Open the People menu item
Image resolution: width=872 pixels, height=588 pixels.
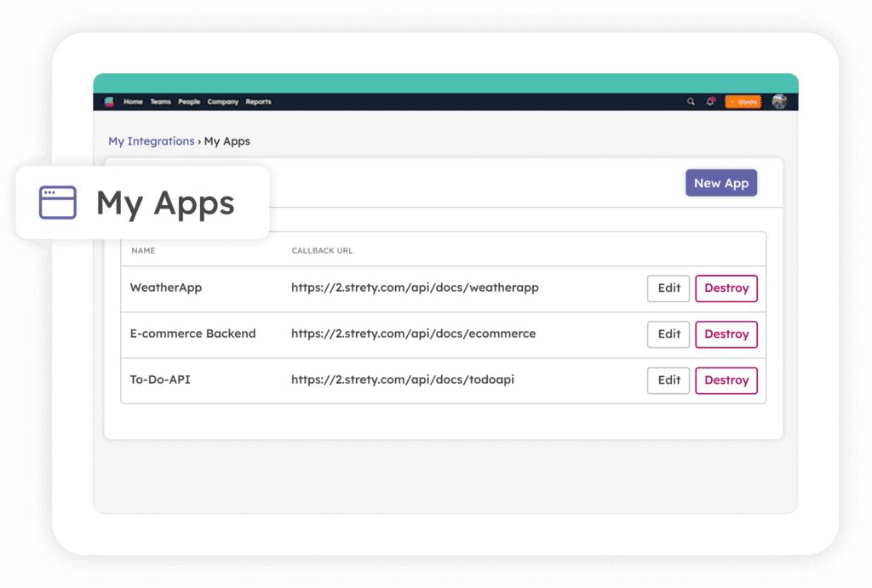click(189, 102)
